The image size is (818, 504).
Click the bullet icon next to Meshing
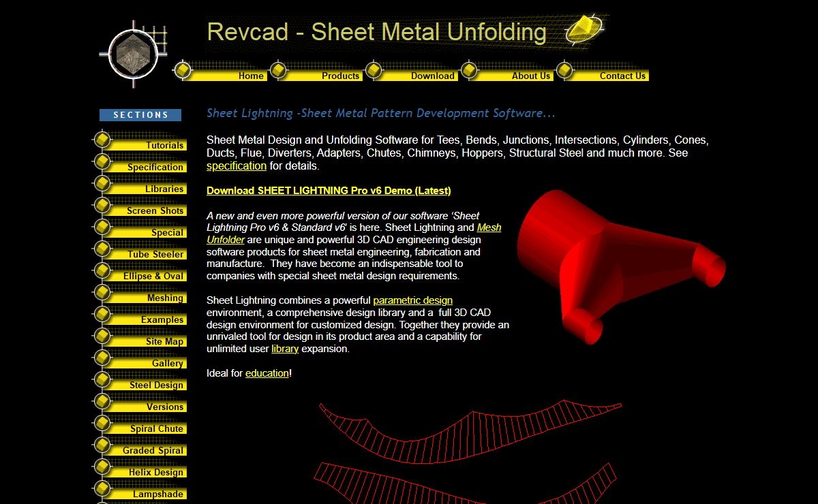(102, 293)
